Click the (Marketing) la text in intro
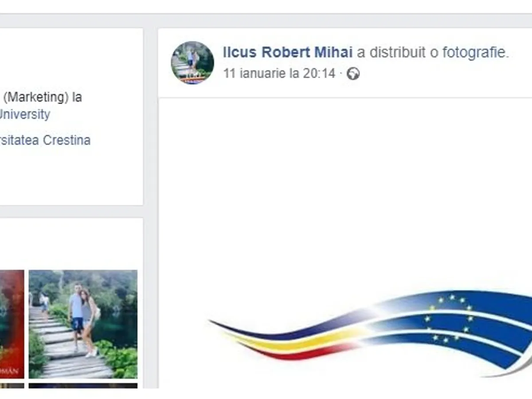 [x=42, y=97]
